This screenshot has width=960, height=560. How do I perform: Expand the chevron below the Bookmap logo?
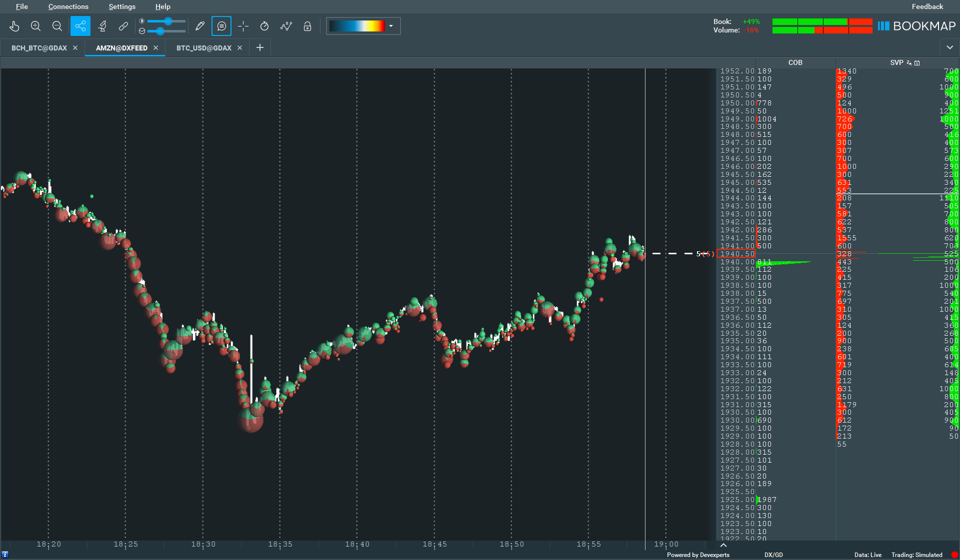click(x=949, y=47)
